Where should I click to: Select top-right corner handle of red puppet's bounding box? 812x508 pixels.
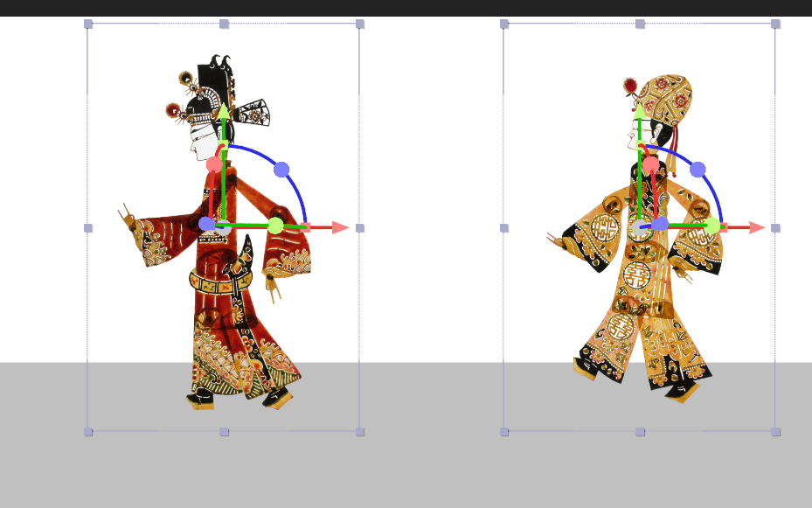pyautogui.click(x=360, y=24)
